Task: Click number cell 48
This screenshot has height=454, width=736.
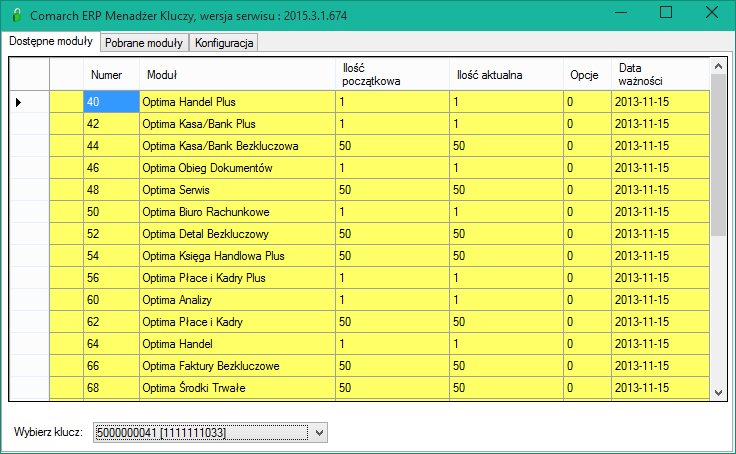Action: (112, 190)
